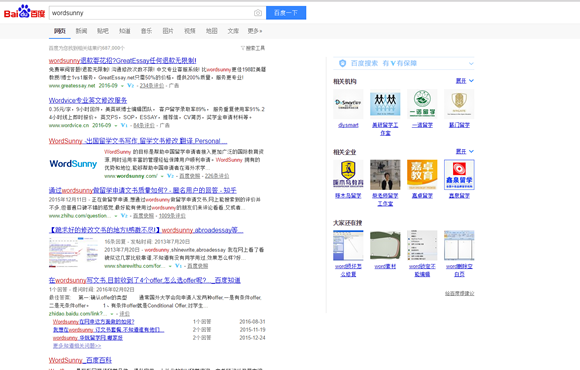The height and width of the screenshot is (370, 580).
Task: Open the two-page document thumbnail under 大家还在搜
Action: tap(459, 245)
